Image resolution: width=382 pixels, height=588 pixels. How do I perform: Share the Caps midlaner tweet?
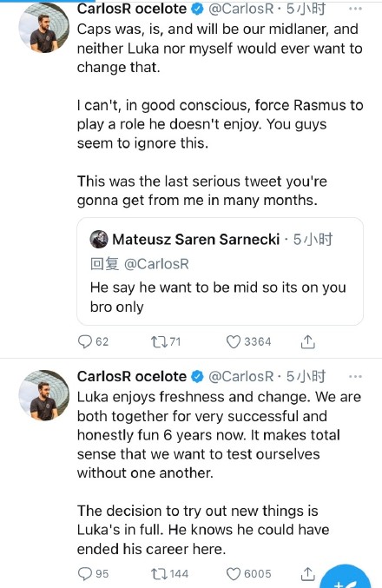click(x=308, y=341)
